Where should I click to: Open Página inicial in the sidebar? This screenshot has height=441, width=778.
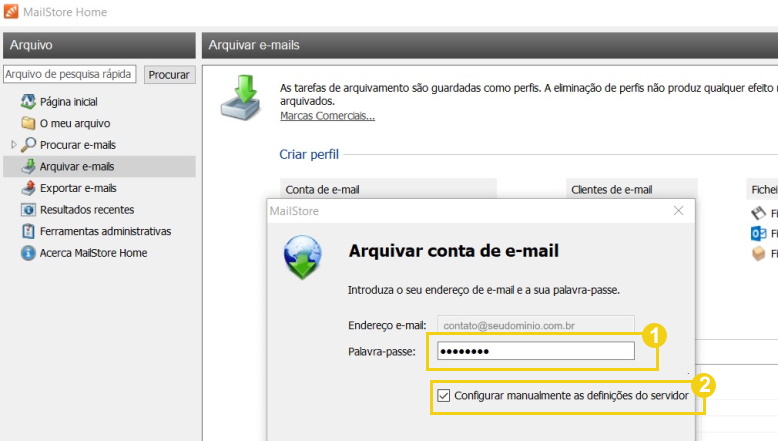(68, 102)
